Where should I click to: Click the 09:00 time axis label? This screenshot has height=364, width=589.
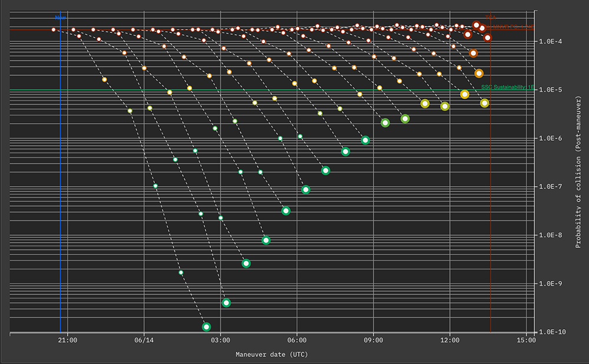click(x=373, y=340)
